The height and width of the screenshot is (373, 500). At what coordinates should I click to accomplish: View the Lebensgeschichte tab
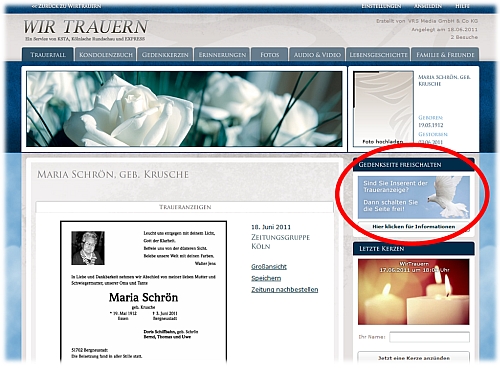click(x=378, y=55)
